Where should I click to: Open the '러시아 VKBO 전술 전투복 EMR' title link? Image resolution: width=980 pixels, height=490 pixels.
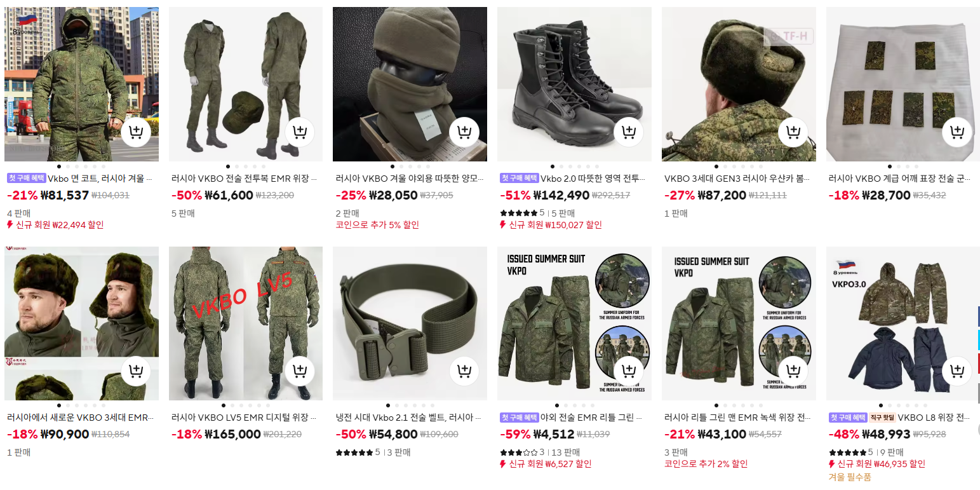tap(244, 179)
